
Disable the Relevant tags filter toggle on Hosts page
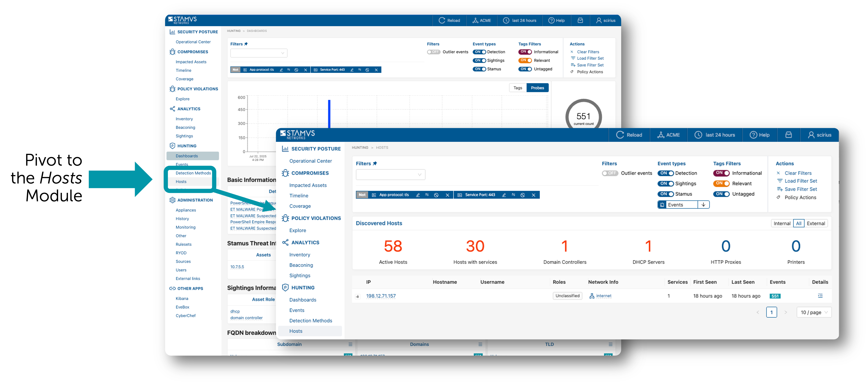point(721,184)
